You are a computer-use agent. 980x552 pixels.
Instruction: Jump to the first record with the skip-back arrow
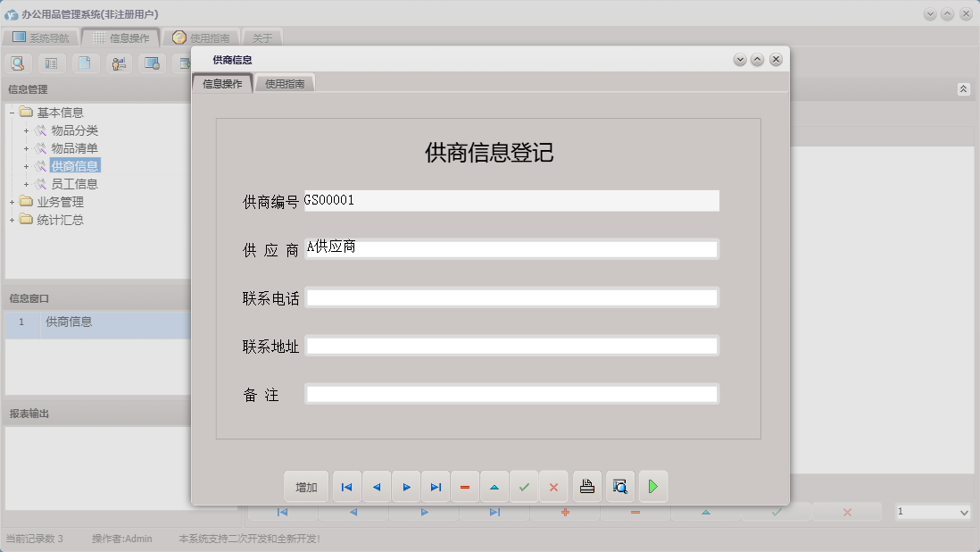346,486
